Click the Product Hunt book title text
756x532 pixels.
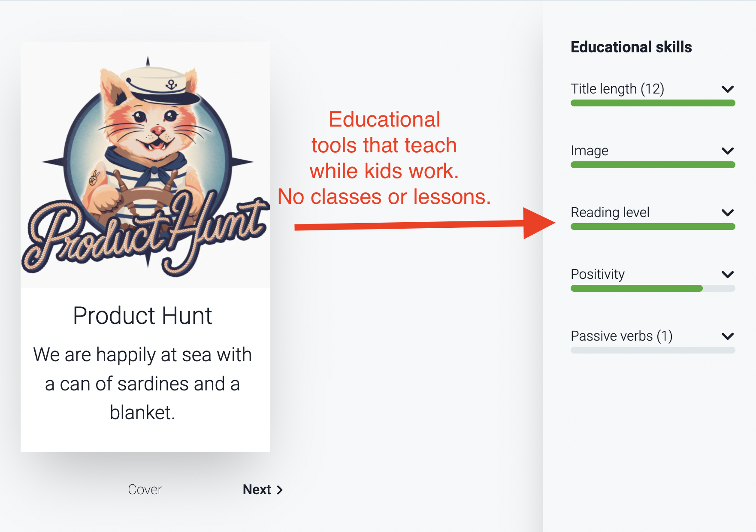[142, 316]
